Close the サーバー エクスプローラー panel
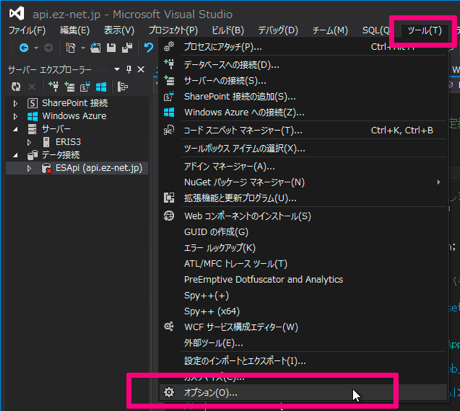This screenshot has width=460, height=411. (x=141, y=69)
